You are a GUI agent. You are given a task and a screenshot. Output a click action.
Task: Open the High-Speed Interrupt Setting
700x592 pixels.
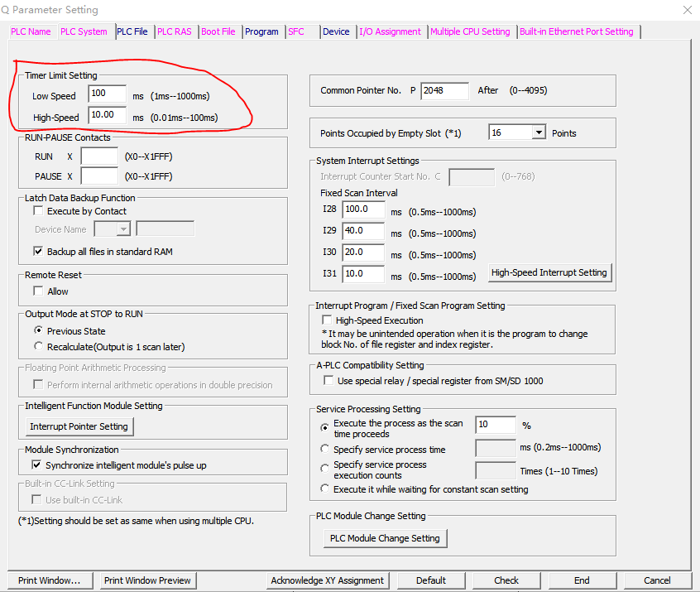(549, 272)
